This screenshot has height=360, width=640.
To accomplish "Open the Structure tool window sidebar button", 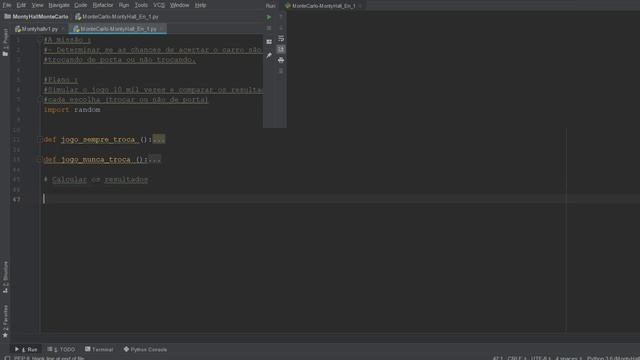I will (x=5, y=277).
